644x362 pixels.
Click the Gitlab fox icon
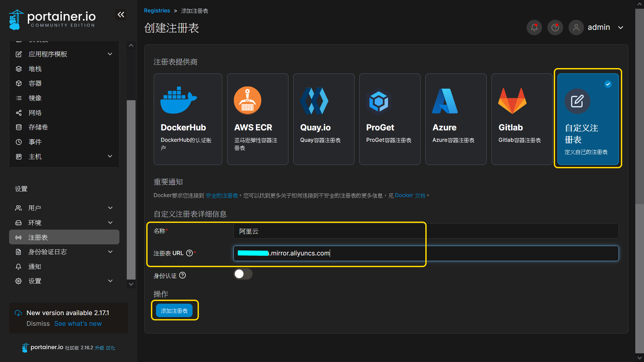tap(512, 101)
